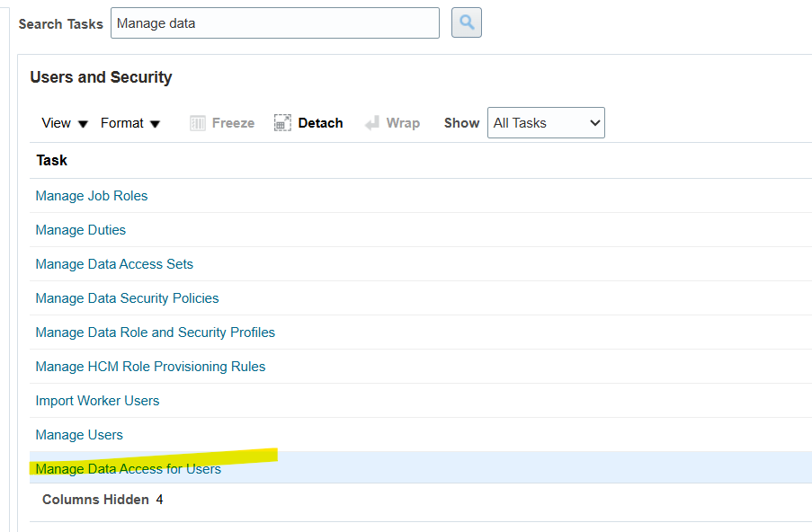Select Manage Data Access Sets
Viewport: 812px width, 532px height.
114,264
